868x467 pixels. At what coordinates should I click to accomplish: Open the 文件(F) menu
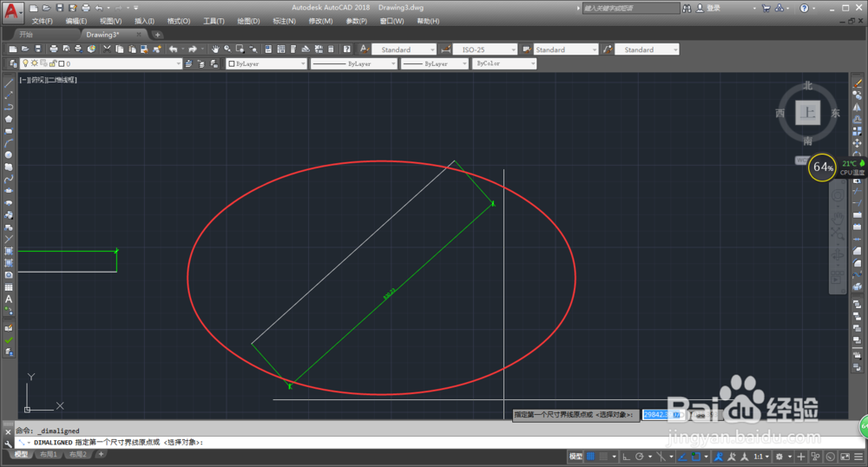(x=42, y=21)
